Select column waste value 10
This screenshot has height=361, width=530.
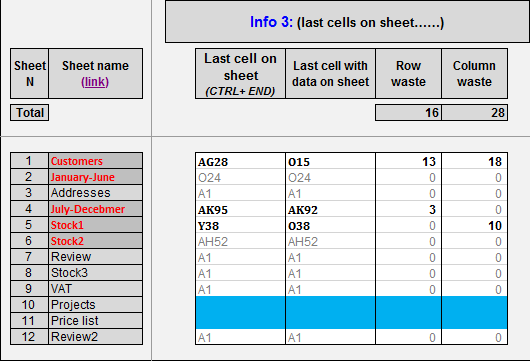pos(474,225)
